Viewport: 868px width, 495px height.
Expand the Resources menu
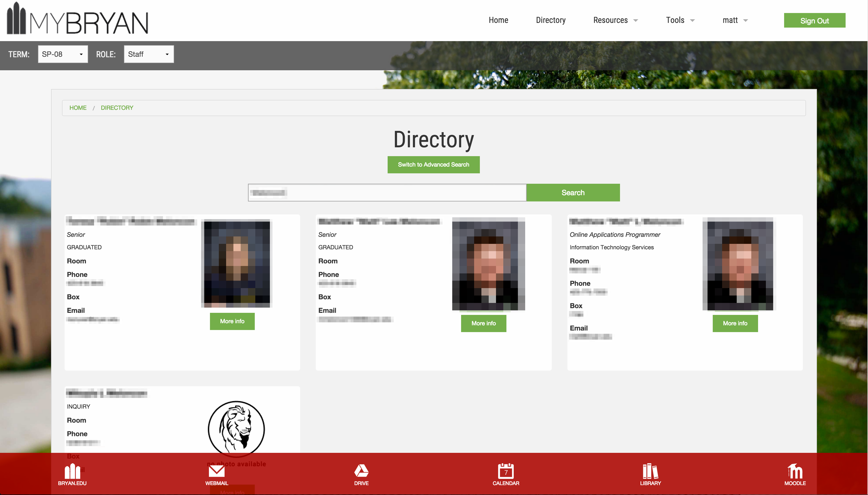coord(615,20)
